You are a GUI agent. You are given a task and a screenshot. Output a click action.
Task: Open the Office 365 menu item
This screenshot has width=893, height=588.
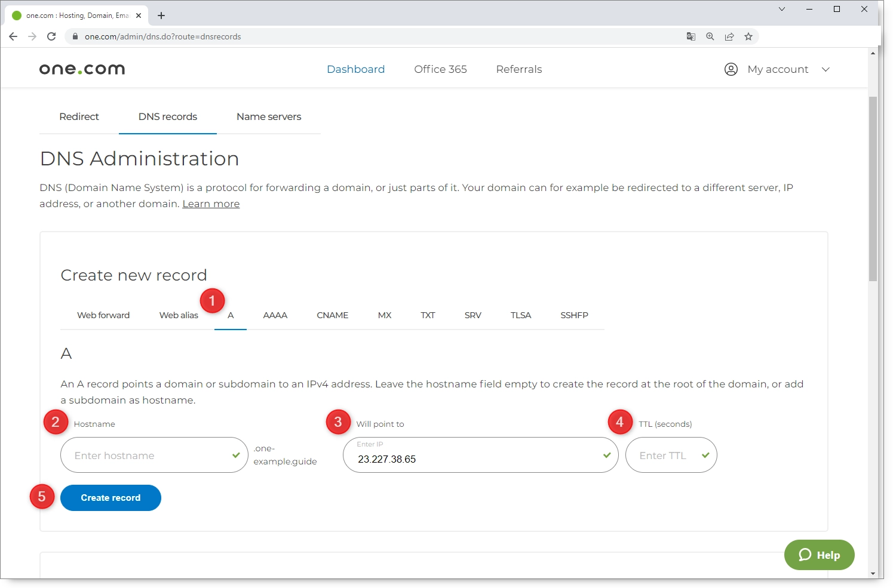click(440, 69)
